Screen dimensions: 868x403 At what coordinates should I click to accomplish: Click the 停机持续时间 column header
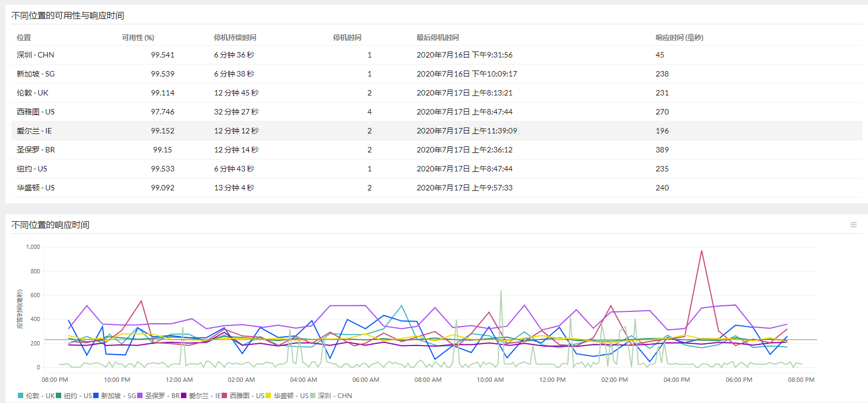[x=235, y=37]
